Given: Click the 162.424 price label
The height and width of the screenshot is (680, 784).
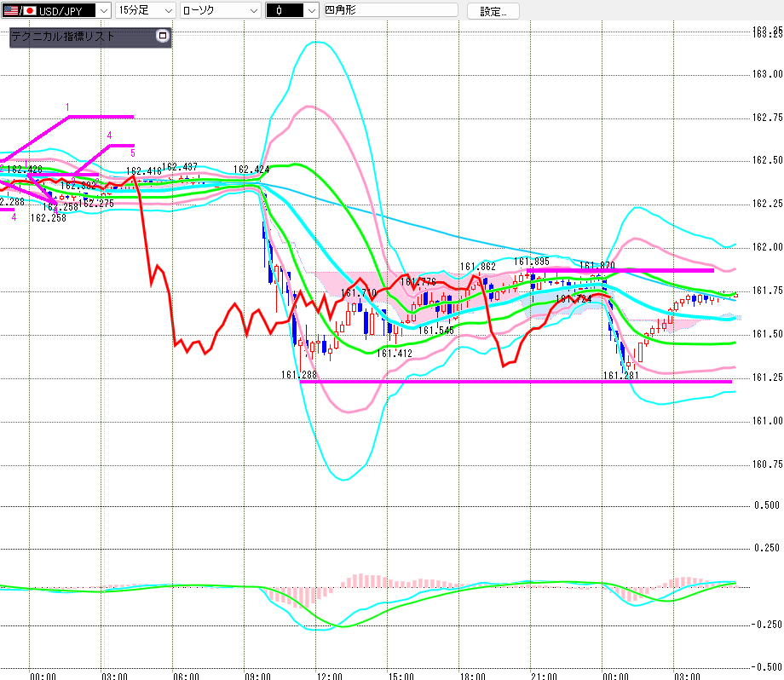Looking at the screenshot, I should coord(251,170).
